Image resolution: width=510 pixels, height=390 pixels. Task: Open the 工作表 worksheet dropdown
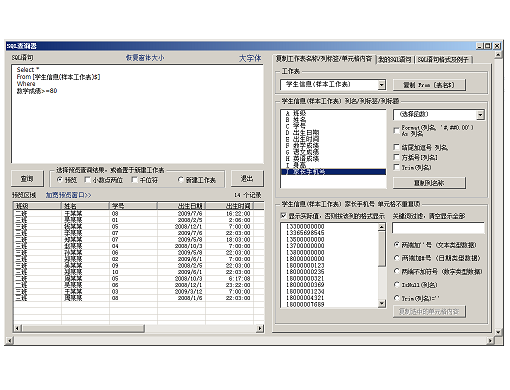[x=382, y=85]
